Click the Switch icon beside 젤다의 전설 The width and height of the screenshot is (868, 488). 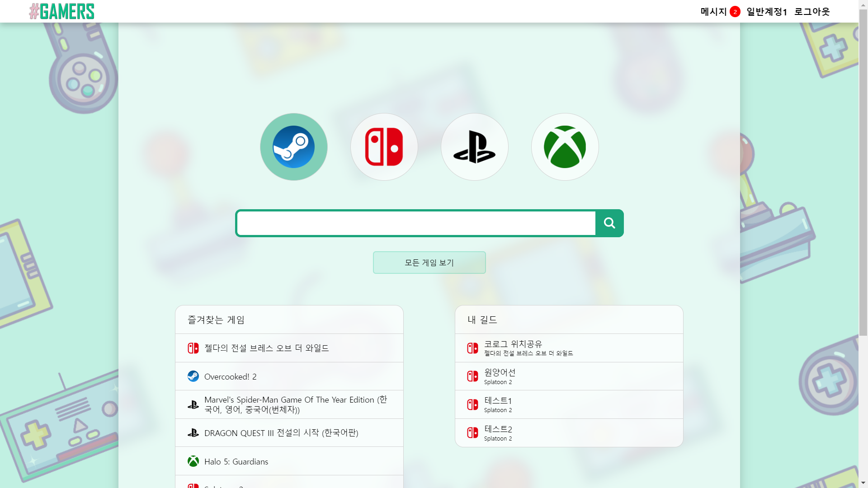tap(193, 348)
